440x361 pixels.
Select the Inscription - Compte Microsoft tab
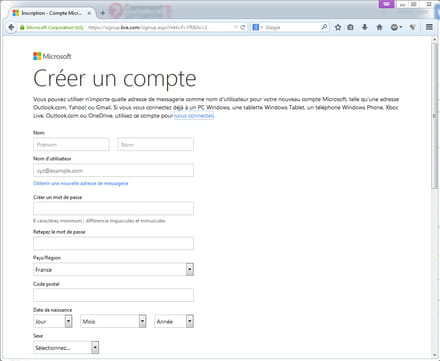(x=52, y=13)
